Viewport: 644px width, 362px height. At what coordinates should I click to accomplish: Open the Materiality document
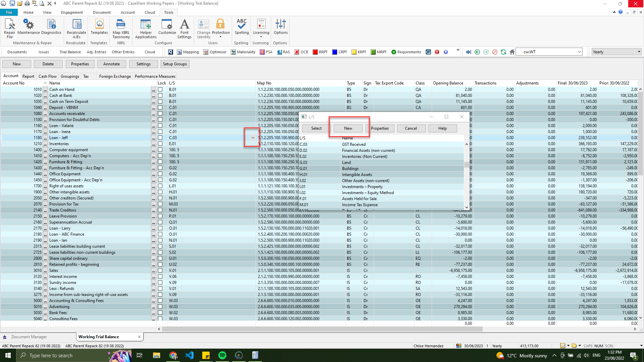pos(243,52)
